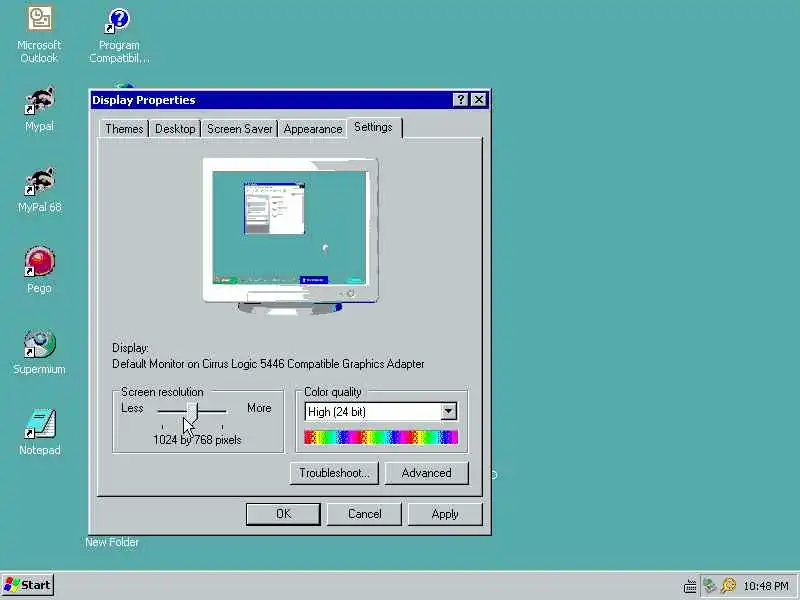
Task: Click the hardware removal tray icon
Action: tap(710, 585)
